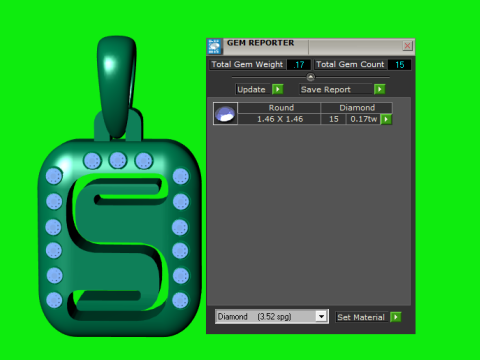This screenshot has height=360, width=480.
Task: Click the 0.17tw weight cell
Action: (x=364, y=119)
